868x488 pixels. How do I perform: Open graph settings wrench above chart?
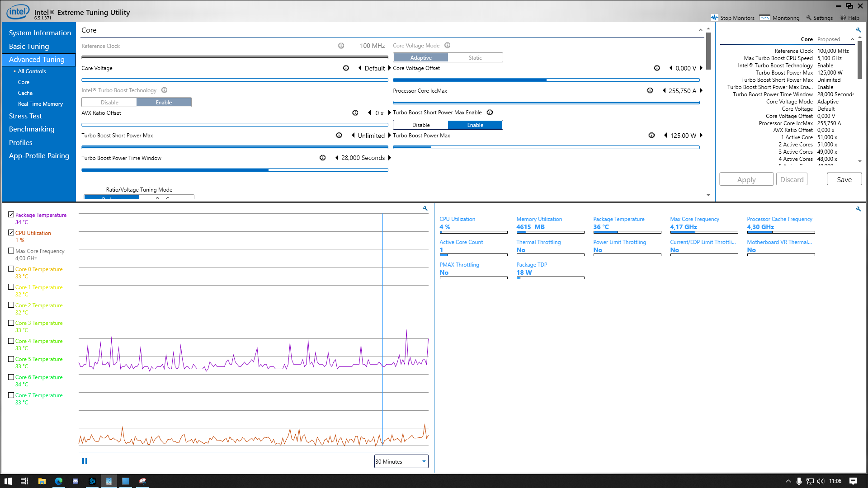point(425,208)
